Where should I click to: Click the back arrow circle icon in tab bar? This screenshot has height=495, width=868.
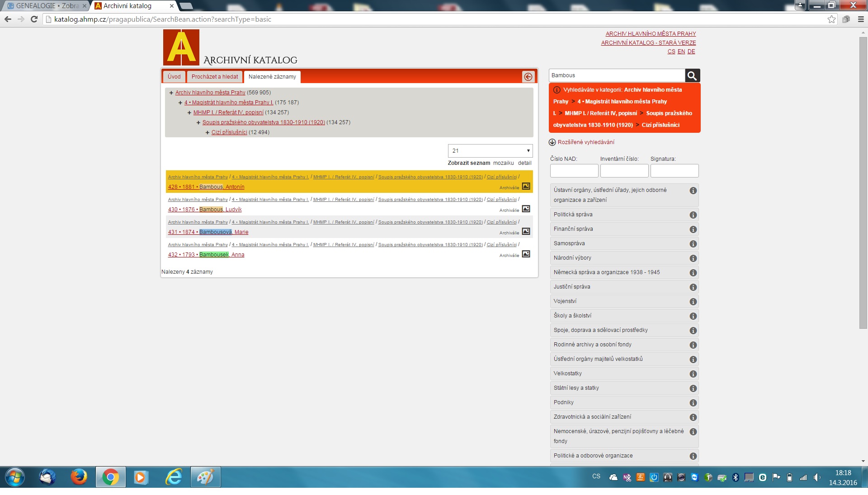click(x=528, y=77)
